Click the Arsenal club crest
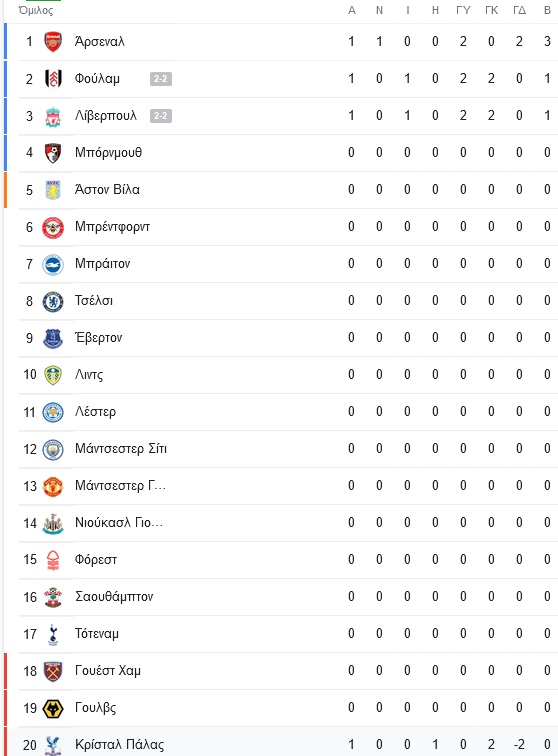 tap(53, 41)
